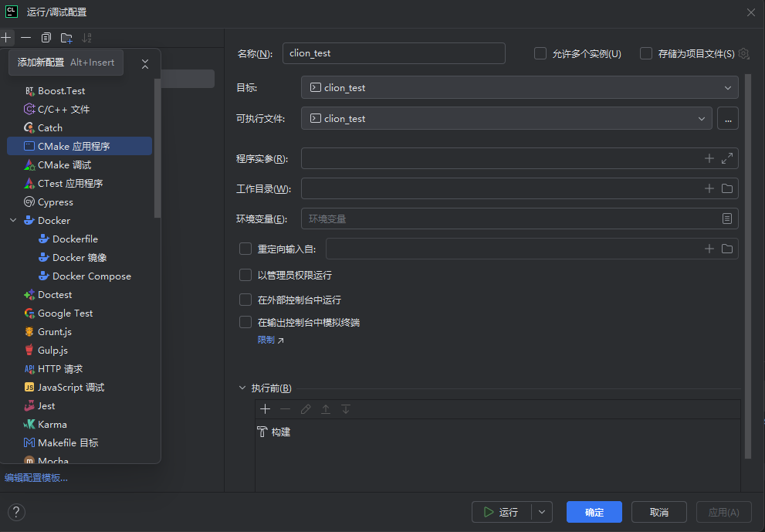Viewport: 765px width, 532px height.
Task: Add a before-launch task with plus
Action: tap(266, 409)
